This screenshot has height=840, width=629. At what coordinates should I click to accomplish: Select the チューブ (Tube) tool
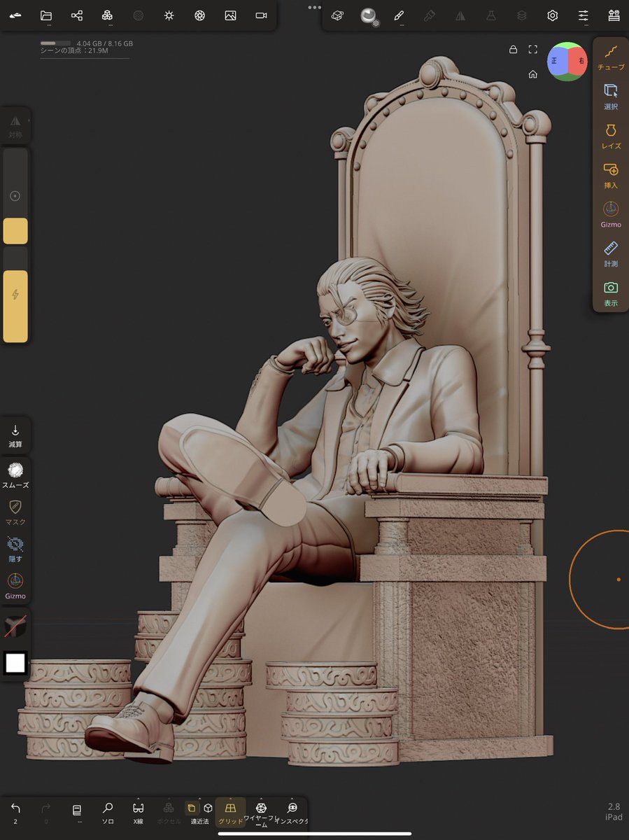tap(611, 57)
